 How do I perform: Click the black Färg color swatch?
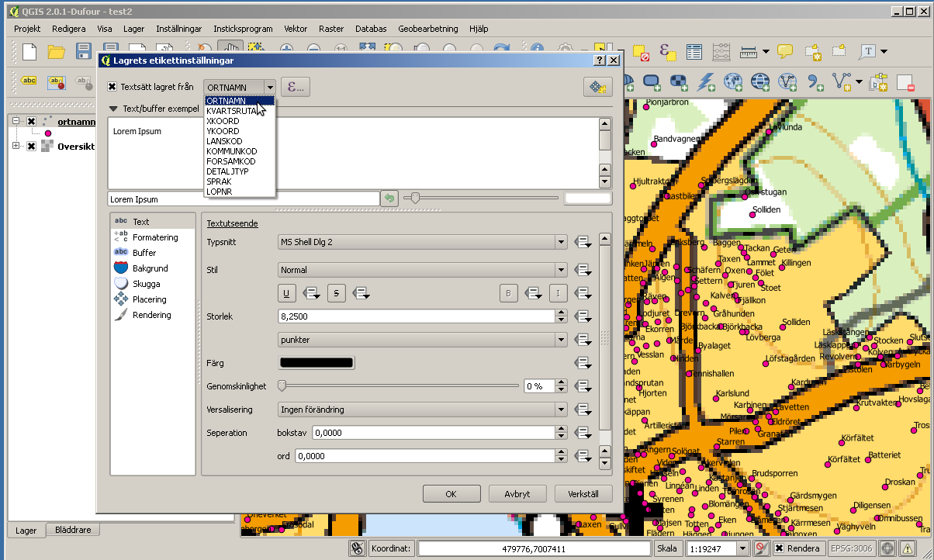coord(317,363)
